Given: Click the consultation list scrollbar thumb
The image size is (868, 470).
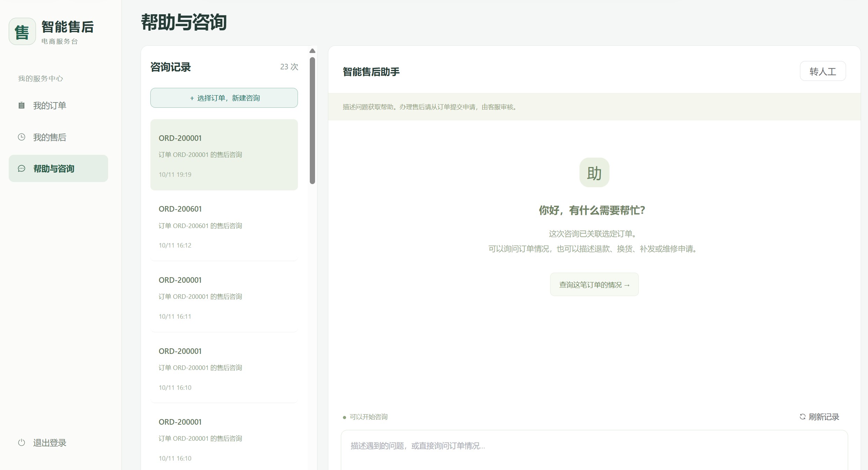Looking at the screenshot, I should pos(312,120).
